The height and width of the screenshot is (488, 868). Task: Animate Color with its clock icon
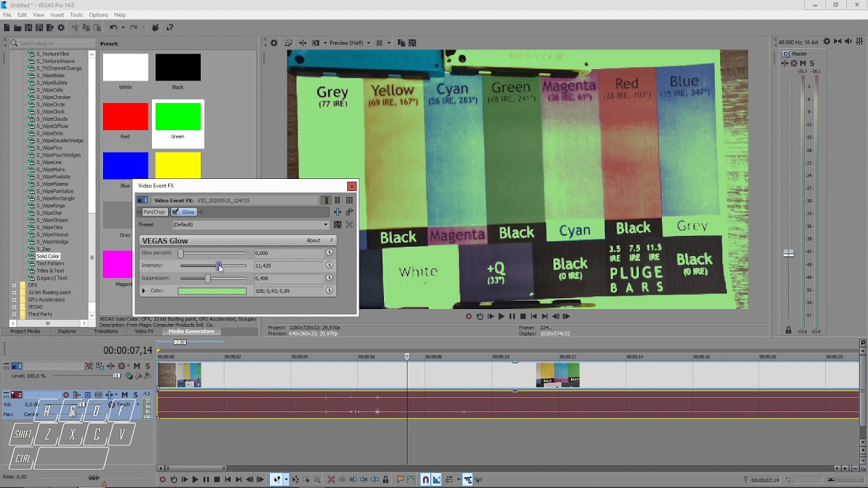[x=330, y=291]
